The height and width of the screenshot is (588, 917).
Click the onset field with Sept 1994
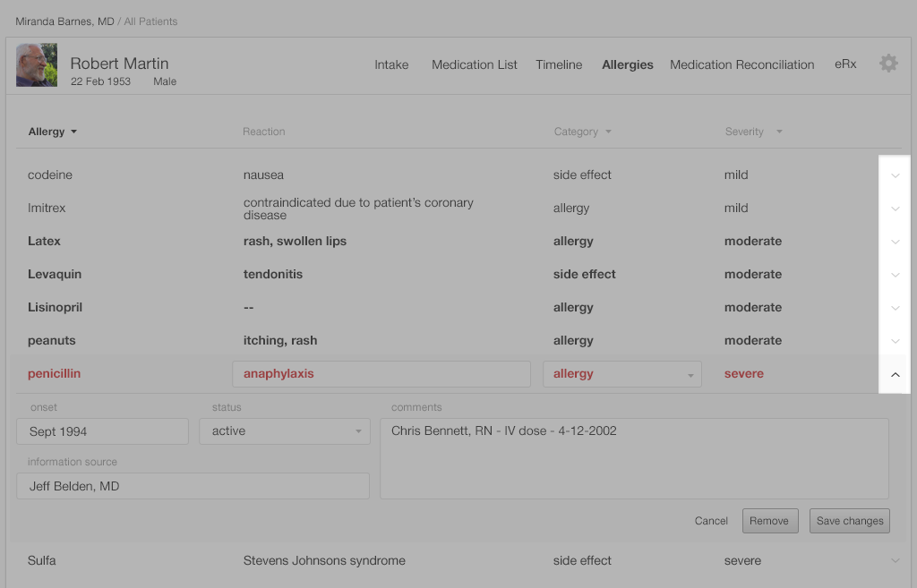[102, 431]
